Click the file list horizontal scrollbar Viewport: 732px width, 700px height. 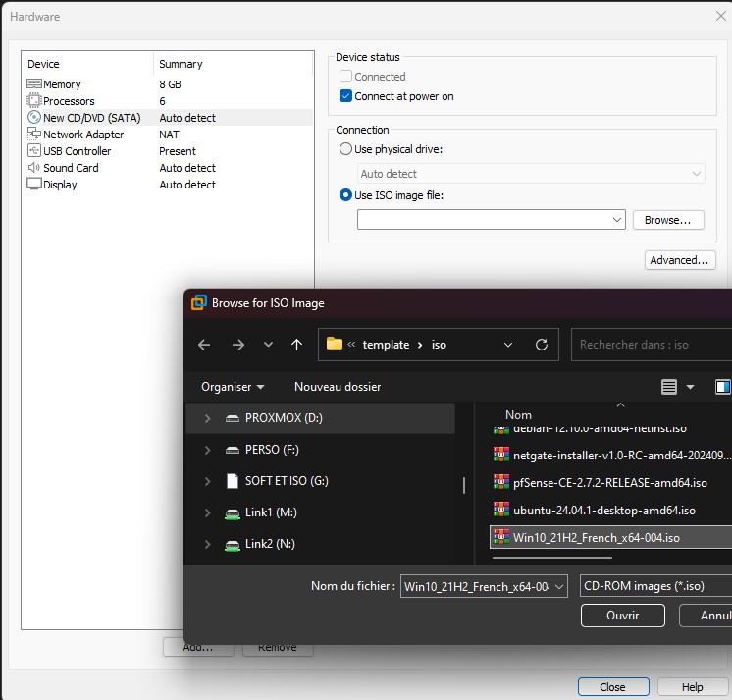coord(552,557)
